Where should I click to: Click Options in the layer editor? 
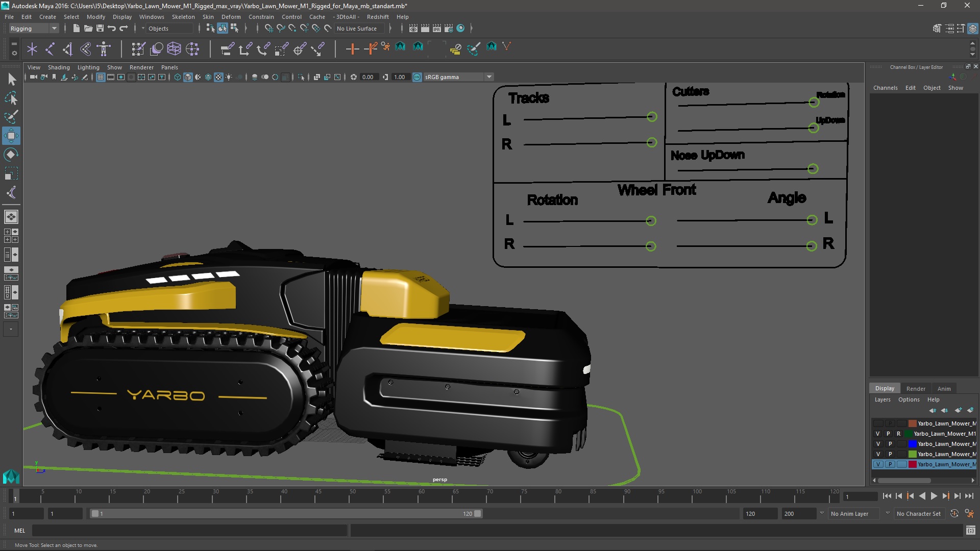(x=909, y=400)
